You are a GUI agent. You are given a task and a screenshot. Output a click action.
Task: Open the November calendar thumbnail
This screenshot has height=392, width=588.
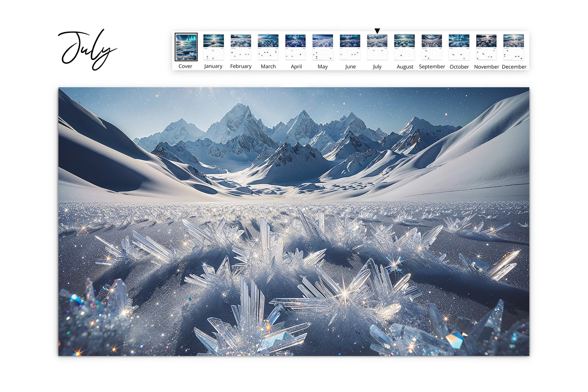[486, 47]
